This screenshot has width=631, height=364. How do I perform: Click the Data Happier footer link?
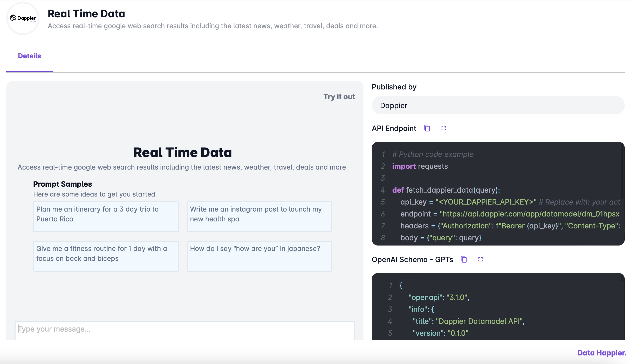pos(602,353)
